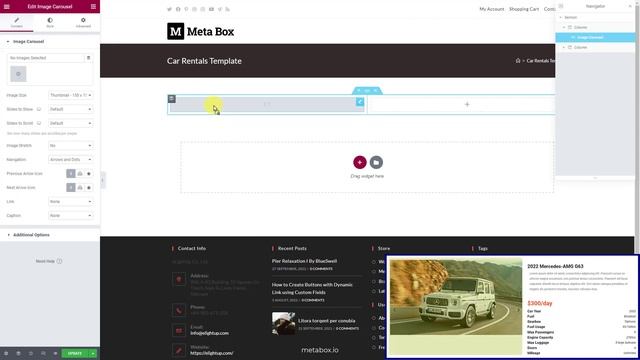Open the Facebook social icon in top bar
This screenshot has width=640, height=360.
[x=178, y=9]
